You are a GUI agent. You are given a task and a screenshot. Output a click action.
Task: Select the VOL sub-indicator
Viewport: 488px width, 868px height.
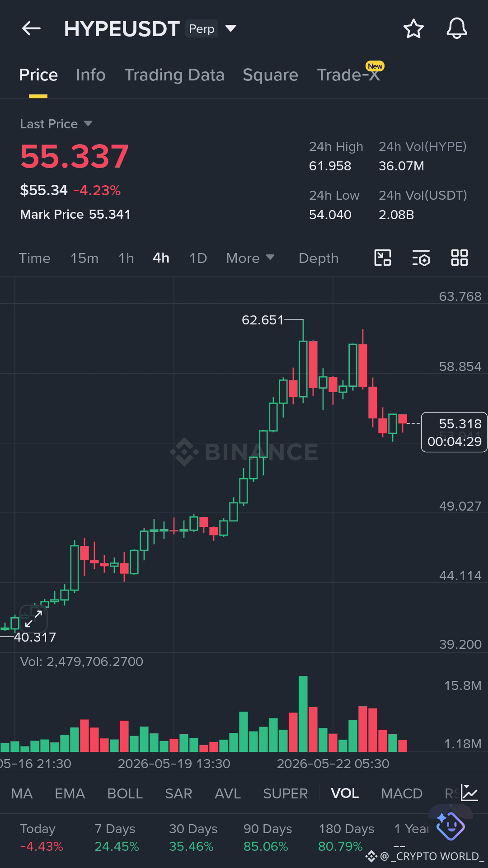(345, 793)
